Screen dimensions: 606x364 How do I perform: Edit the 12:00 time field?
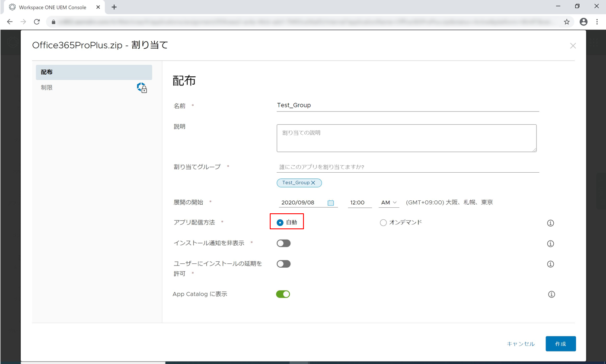[x=360, y=203]
